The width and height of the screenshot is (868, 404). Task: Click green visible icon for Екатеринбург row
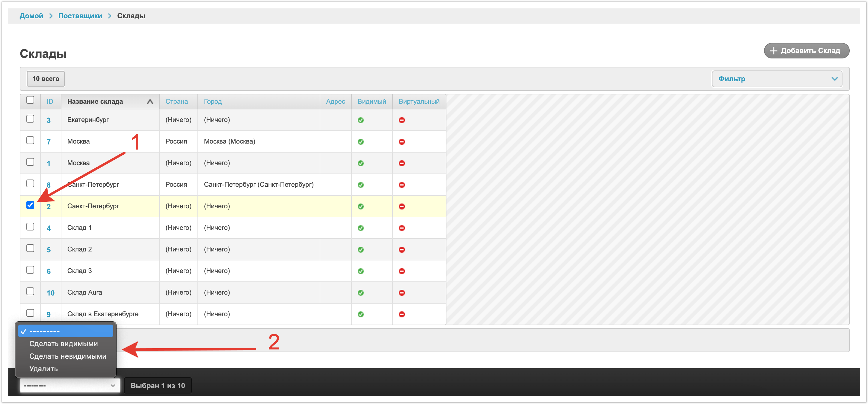pyautogui.click(x=360, y=120)
